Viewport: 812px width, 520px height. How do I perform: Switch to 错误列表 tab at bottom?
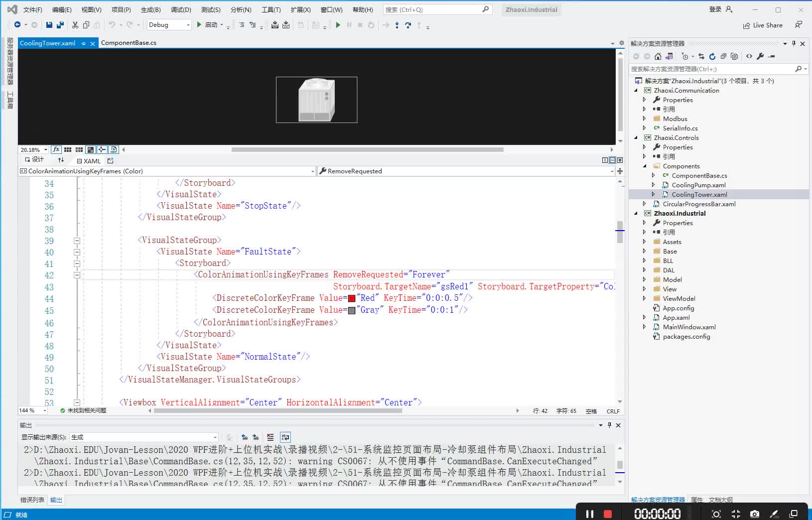[32, 500]
